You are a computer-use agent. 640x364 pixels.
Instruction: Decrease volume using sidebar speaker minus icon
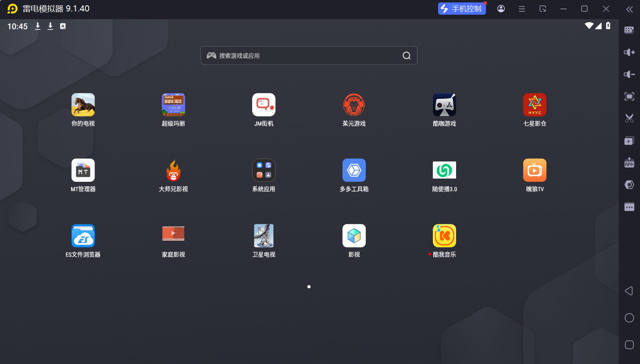coord(629,74)
